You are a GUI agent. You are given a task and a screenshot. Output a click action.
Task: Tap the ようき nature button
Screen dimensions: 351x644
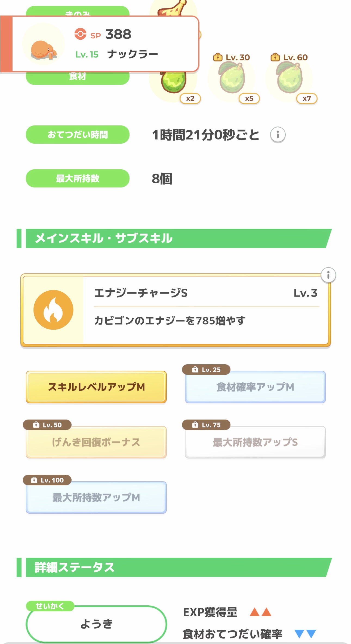[x=96, y=624]
